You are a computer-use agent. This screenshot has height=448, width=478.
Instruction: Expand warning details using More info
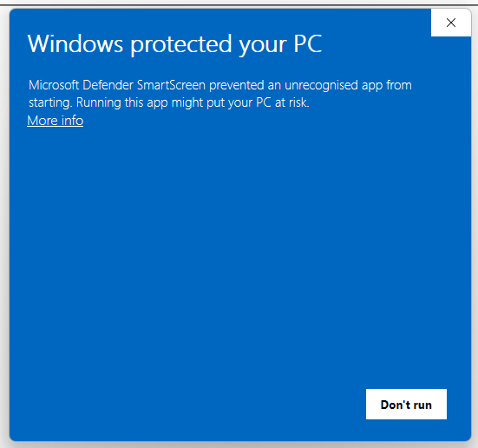pos(56,121)
